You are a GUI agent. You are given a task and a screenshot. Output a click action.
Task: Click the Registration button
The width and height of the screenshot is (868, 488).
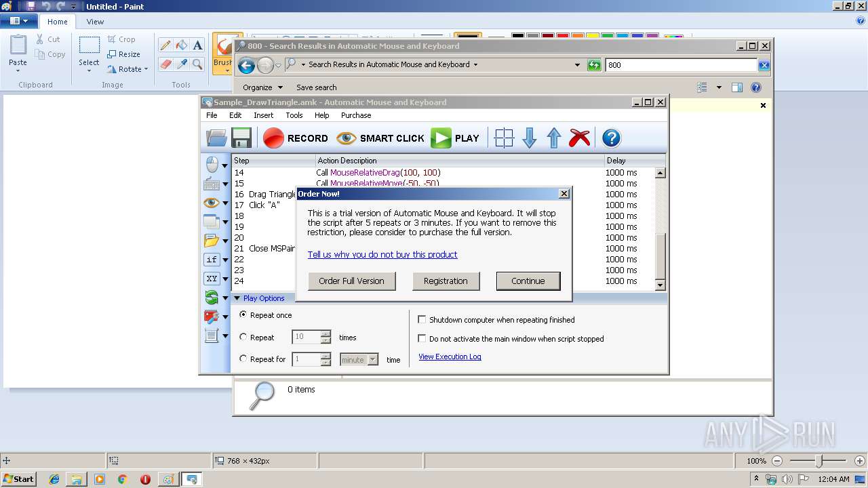(x=446, y=281)
